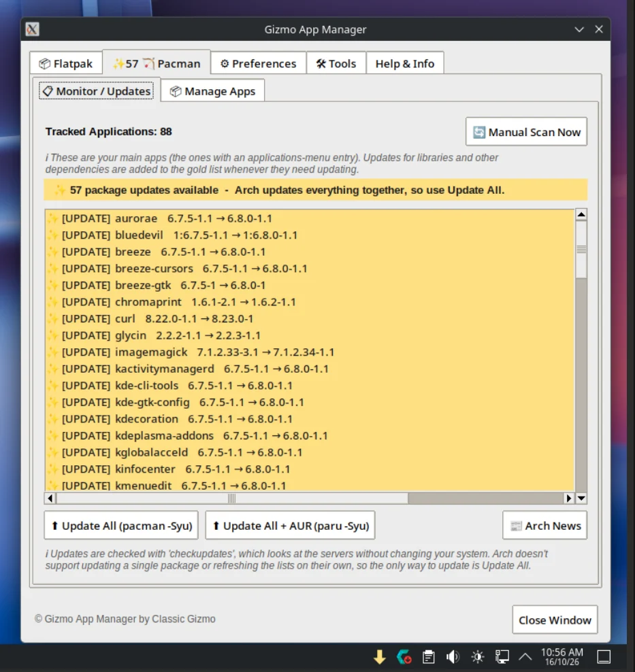This screenshot has width=635, height=672.
Task: Select the curl update row
Action: point(310,318)
